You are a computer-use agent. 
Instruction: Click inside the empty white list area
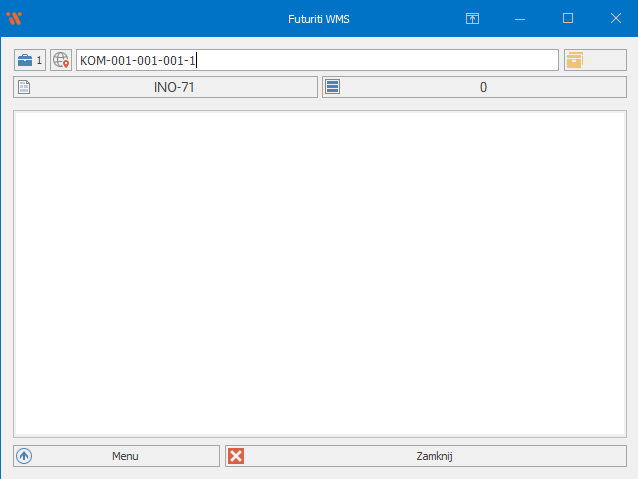pyautogui.click(x=318, y=273)
